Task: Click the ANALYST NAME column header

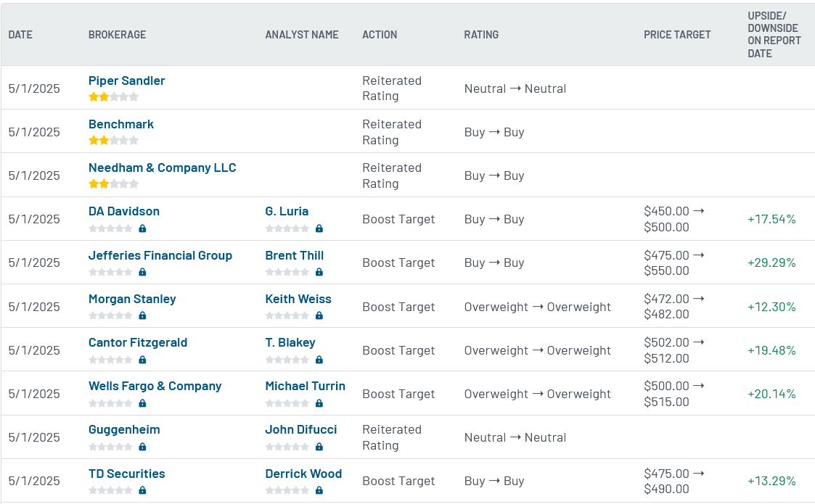Action: point(301,35)
